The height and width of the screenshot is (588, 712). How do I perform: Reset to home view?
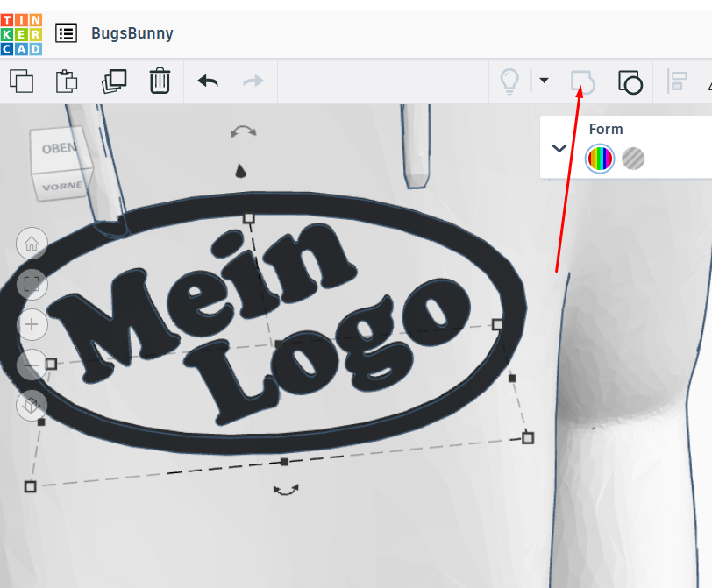tap(32, 244)
